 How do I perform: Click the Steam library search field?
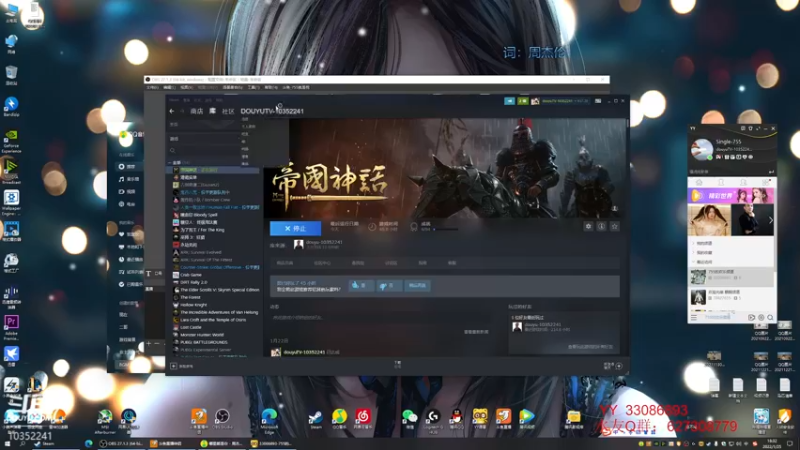pyautogui.click(x=204, y=151)
